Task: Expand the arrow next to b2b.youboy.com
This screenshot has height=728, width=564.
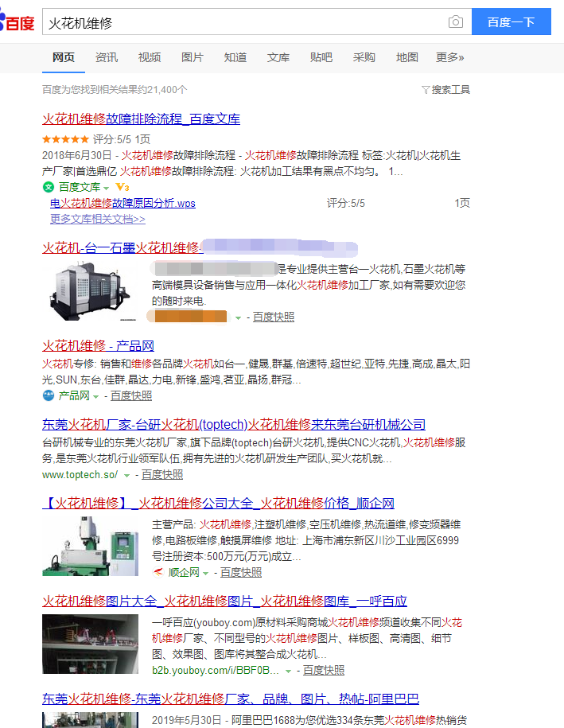Action: pyautogui.click(x=288, y=672)
